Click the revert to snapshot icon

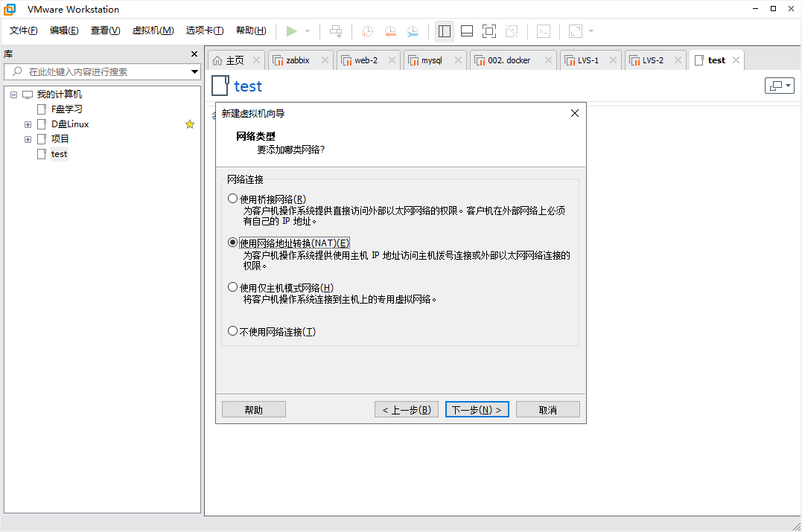(x=390, y=31)
